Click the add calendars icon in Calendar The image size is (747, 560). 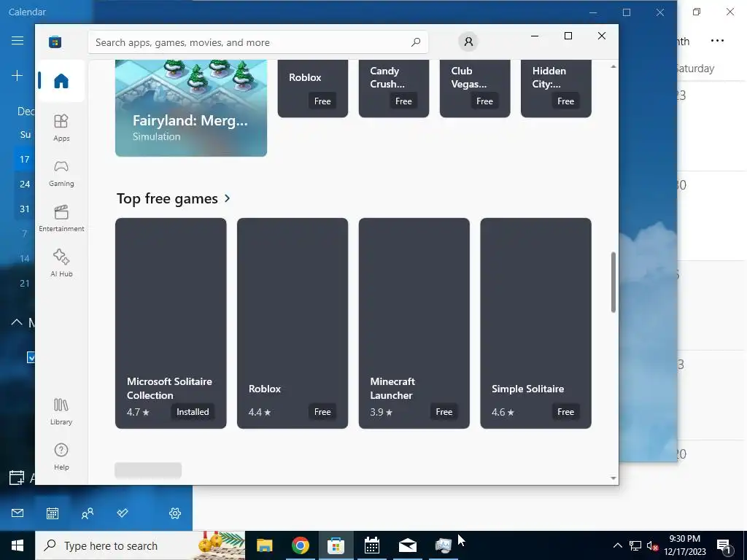[17, 478]
